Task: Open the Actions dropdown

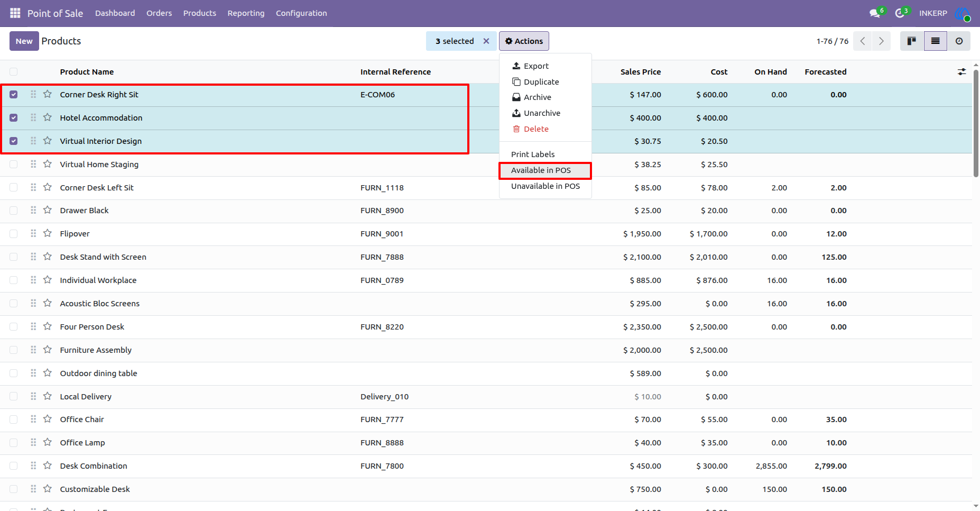Action: [x=524, y=41]
